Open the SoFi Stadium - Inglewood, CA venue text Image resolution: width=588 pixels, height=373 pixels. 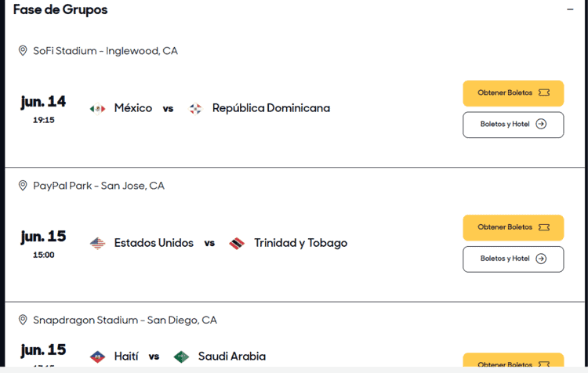pos(105,51)
